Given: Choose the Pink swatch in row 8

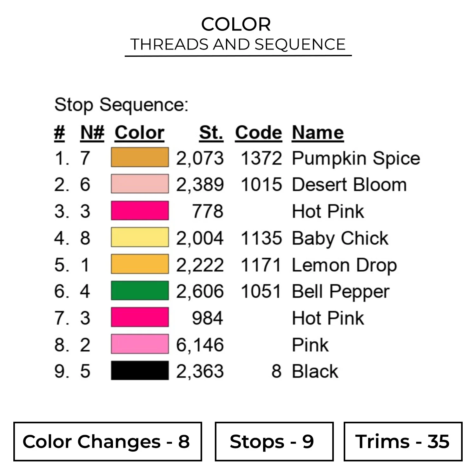Looking at the screenshot, I should (140, 344).
